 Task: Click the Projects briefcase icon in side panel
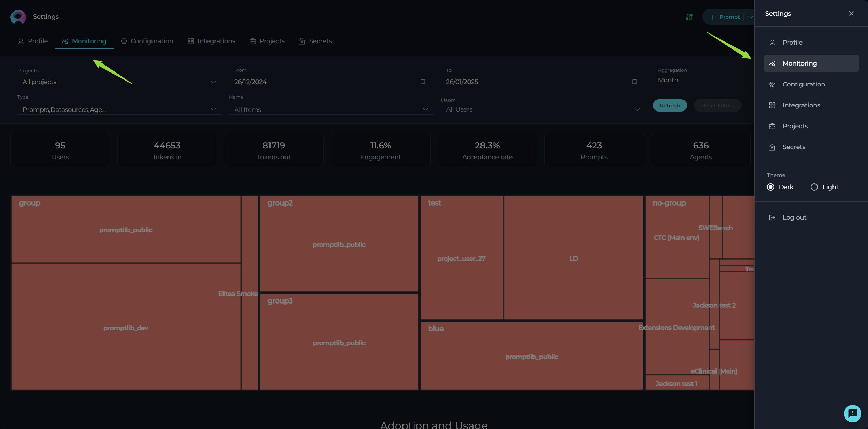pyautogui.click(x=772, y=126)
